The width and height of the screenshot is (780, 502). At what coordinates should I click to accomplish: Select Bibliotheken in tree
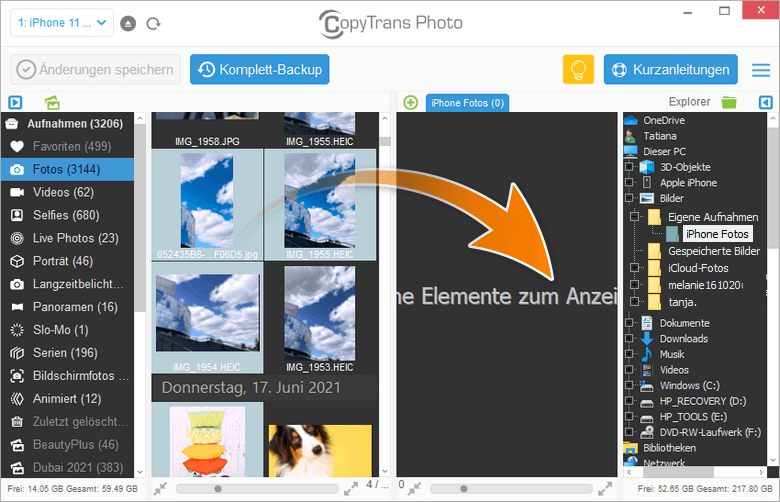tap(669, 448)
